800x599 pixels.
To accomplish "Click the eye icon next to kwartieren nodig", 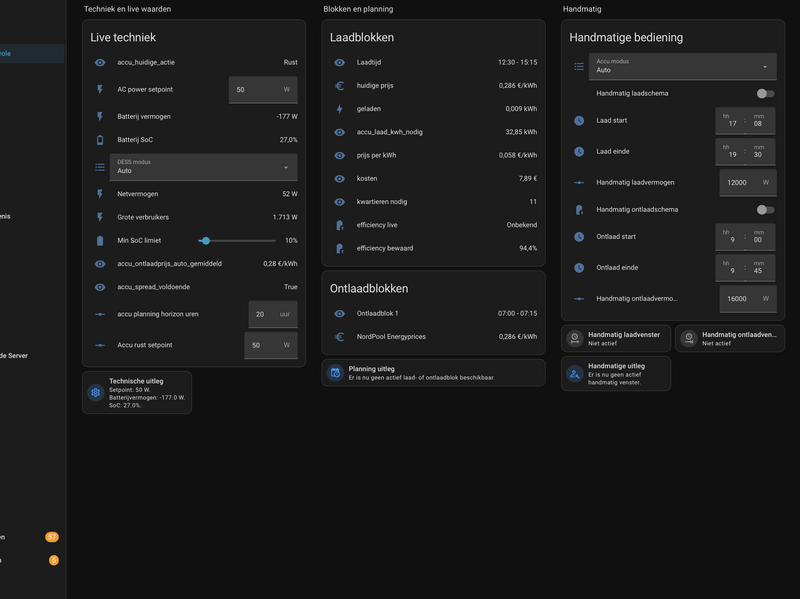I will (x=339, y=202).
